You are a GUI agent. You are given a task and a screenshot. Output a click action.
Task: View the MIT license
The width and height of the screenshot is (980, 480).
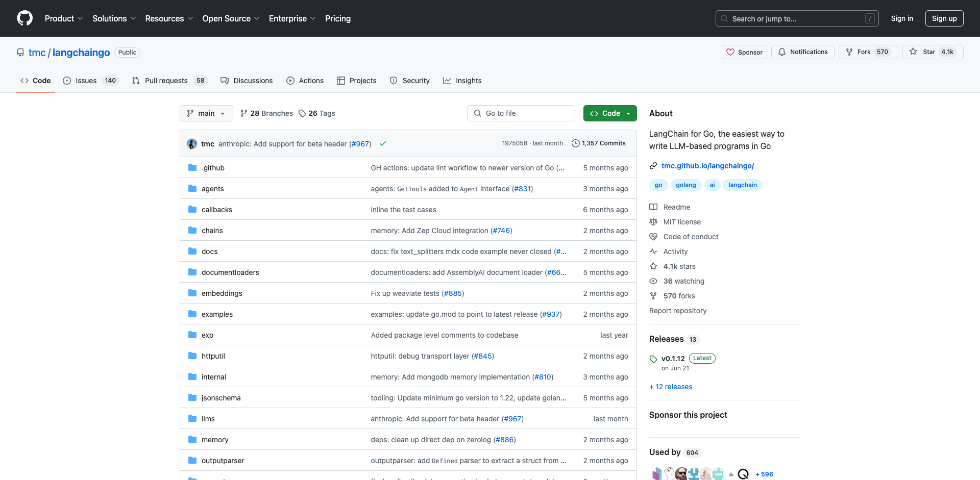(x=675, y=222)
